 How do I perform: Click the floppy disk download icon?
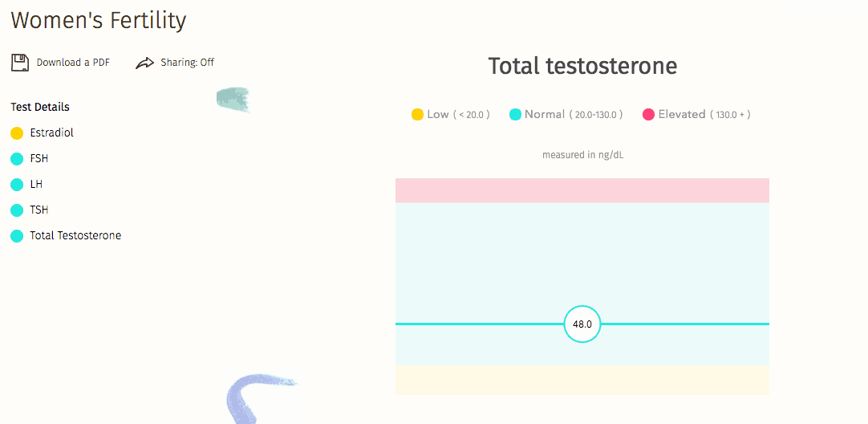20,63
